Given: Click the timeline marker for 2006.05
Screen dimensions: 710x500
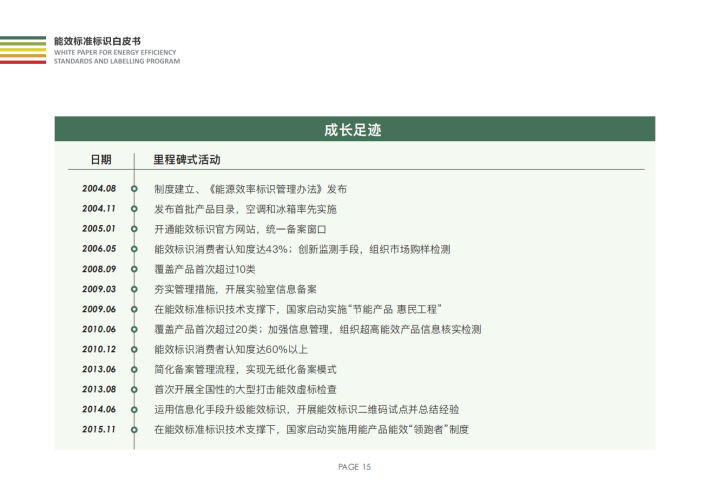Looking at the screenshot, I should [134, 249].
